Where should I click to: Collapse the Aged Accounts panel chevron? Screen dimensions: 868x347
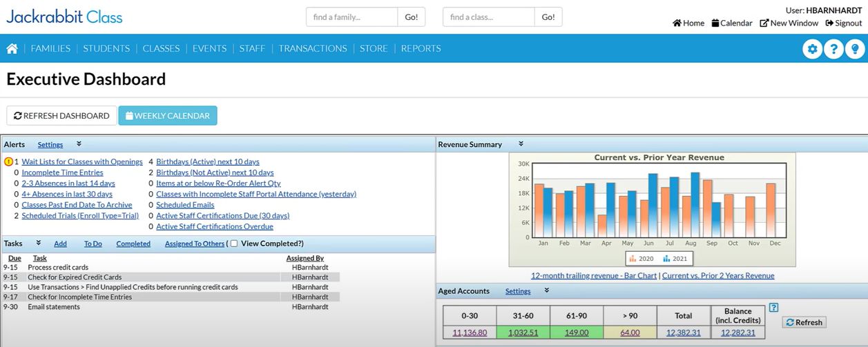point(547,290)
